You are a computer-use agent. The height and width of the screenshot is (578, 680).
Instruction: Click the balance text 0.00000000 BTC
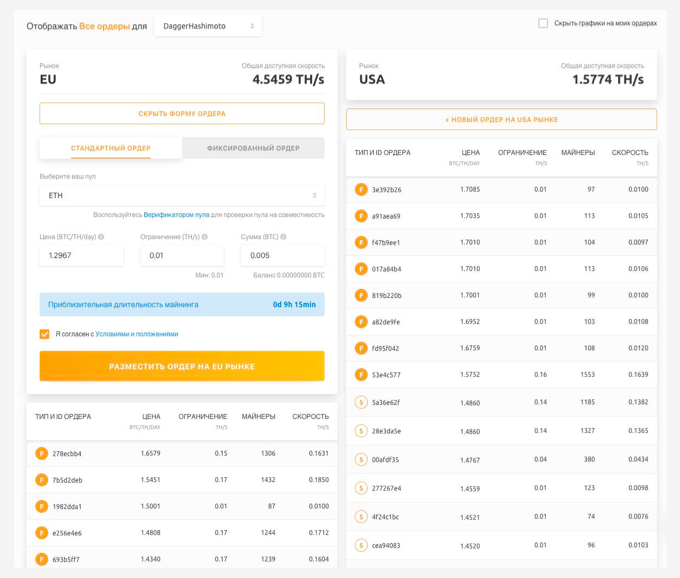[301, 275]
